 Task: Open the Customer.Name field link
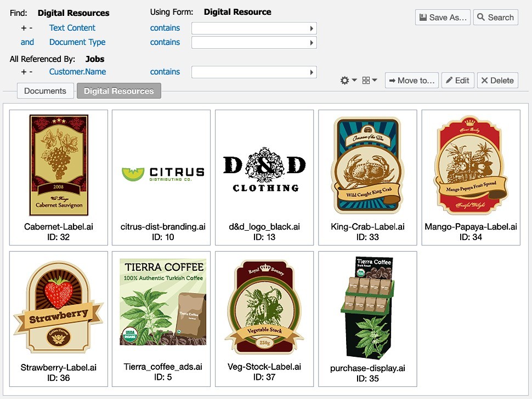78,72
